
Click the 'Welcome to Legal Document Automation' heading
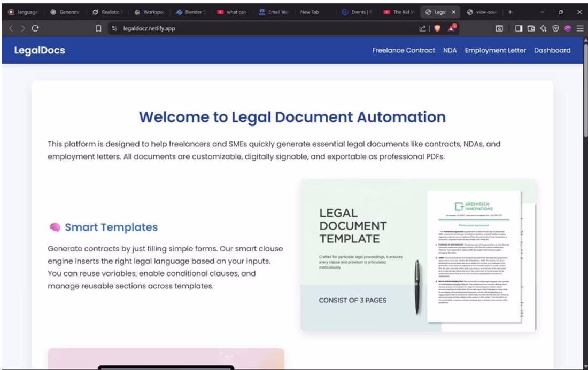[x=292, y=117]
